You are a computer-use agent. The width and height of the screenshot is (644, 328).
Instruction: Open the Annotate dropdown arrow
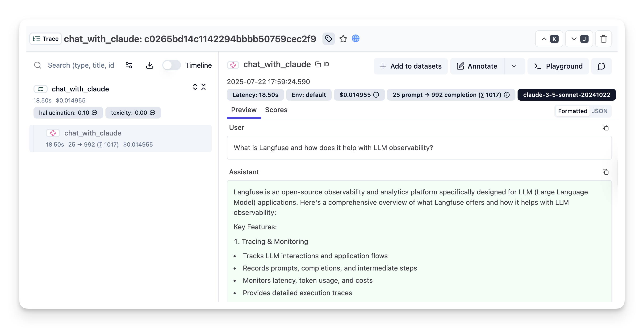pyautogui.click(x=514, y=66)
